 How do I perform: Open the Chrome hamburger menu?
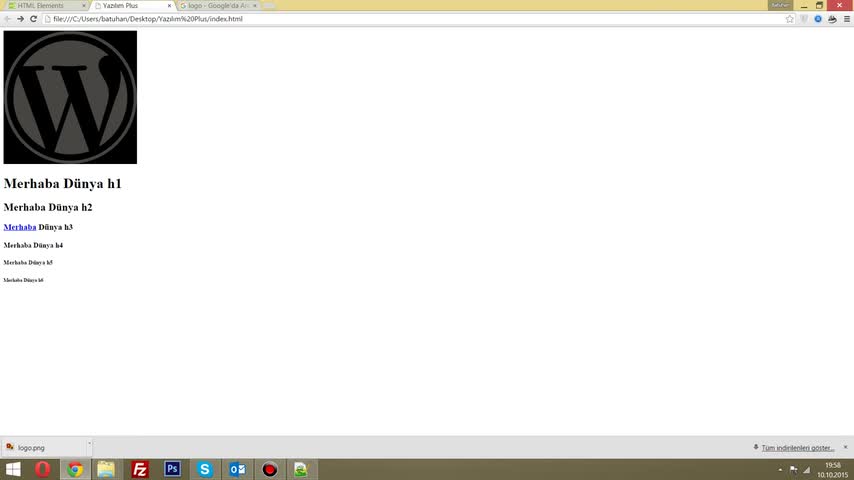point(846,19)
